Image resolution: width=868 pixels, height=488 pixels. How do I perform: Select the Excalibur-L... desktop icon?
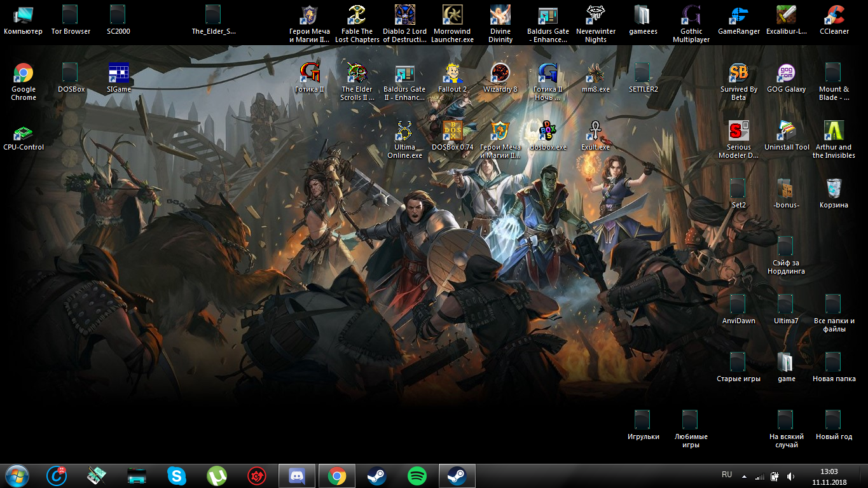point(787,20)
